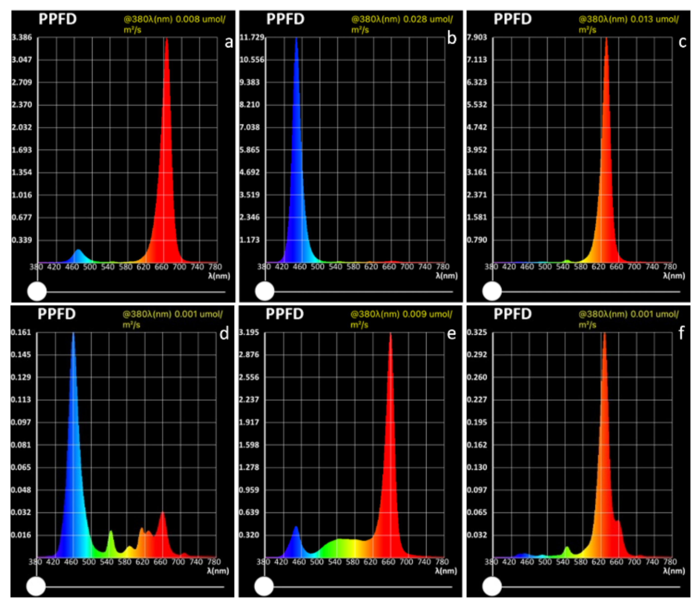Click the slider handle in panel a

36,291
